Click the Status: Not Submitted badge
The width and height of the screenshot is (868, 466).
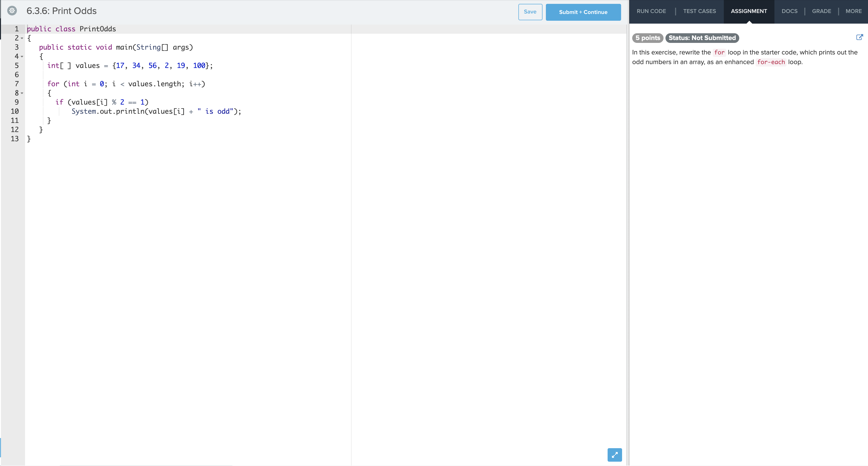click(702, 38)
